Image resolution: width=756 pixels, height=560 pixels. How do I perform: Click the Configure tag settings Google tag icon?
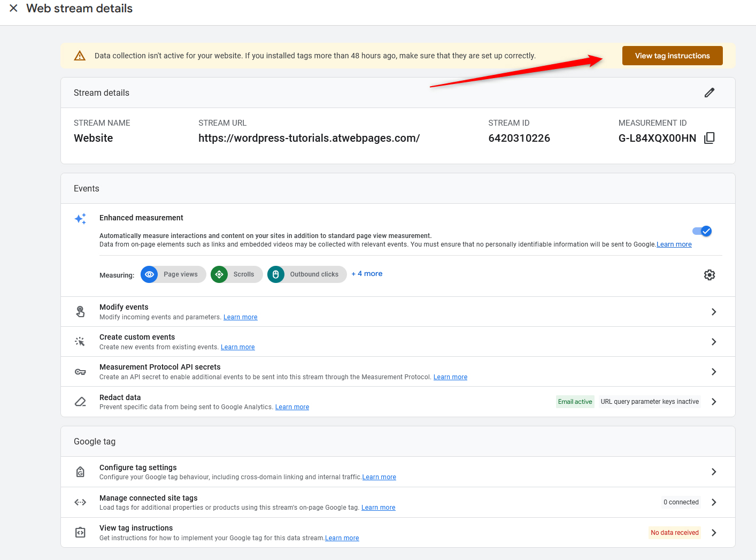click(x=80, y=471)
